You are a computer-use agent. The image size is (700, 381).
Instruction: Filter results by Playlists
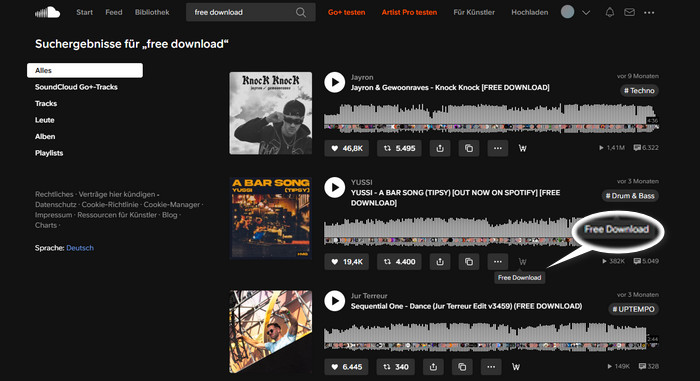pos(49,153)
